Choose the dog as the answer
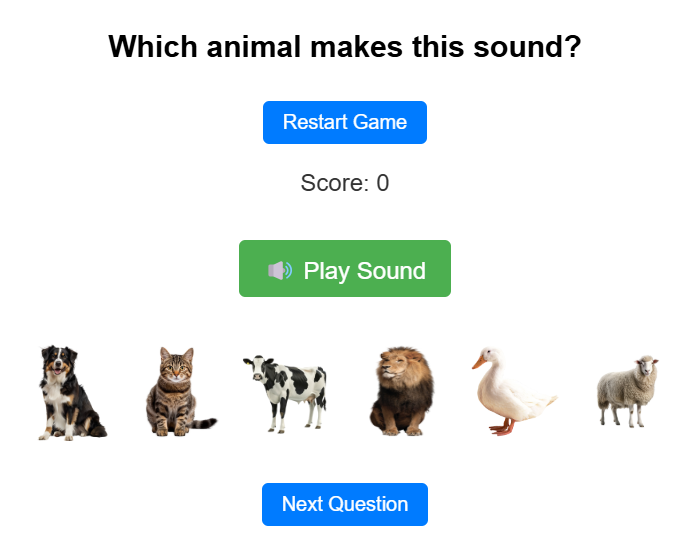Screen dimensions: 686x544 [72, 393]
